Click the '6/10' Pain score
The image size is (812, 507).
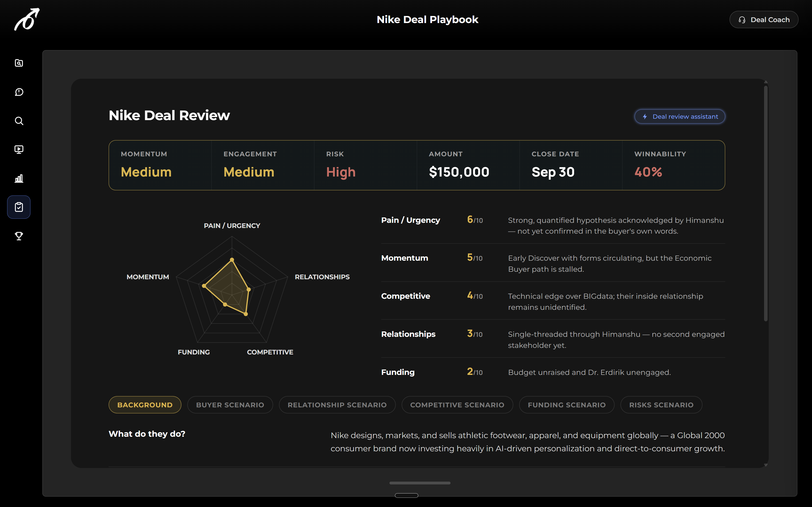(475, 220)
